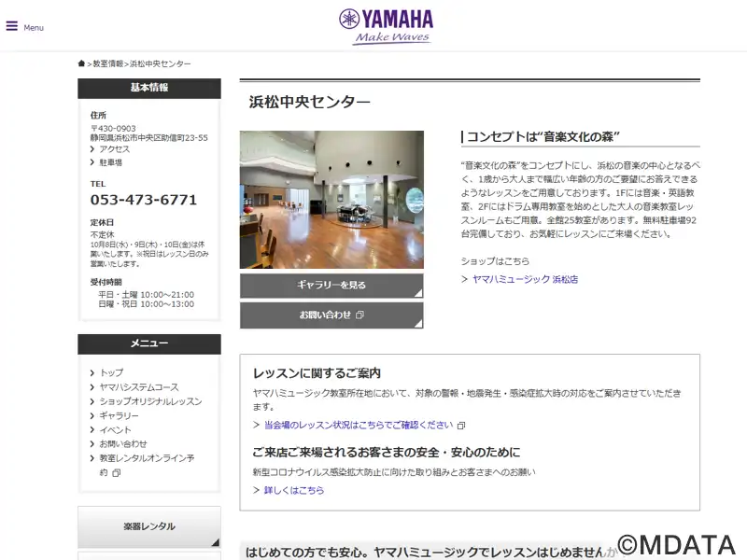Viewport: 747px width, 560px height.
Task: Select イベント in sidebar menu
Action: (x=115, y=430)
